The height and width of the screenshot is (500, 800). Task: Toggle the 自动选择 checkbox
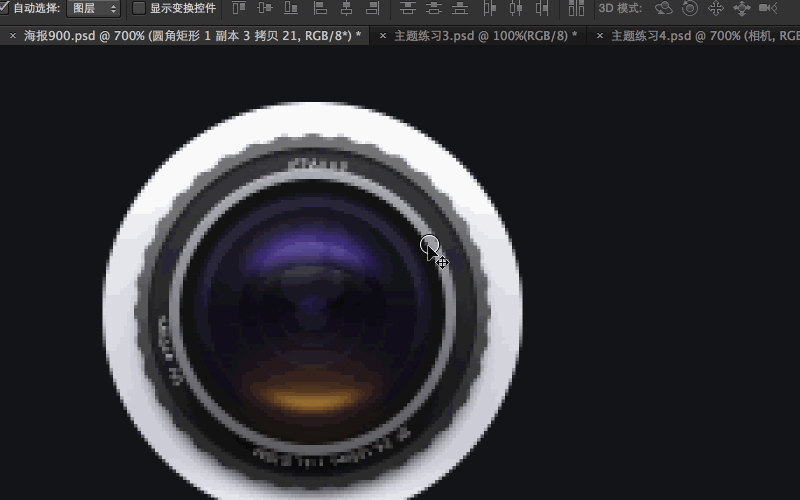click(x=4, y=8)
